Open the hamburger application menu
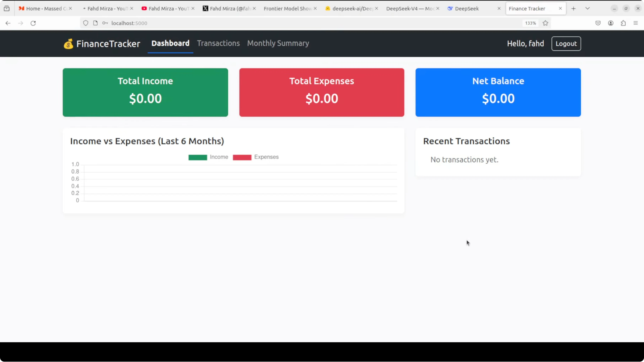Image resolution: width=644 pixels, height=362 pixels. click(x=635, y=23)
